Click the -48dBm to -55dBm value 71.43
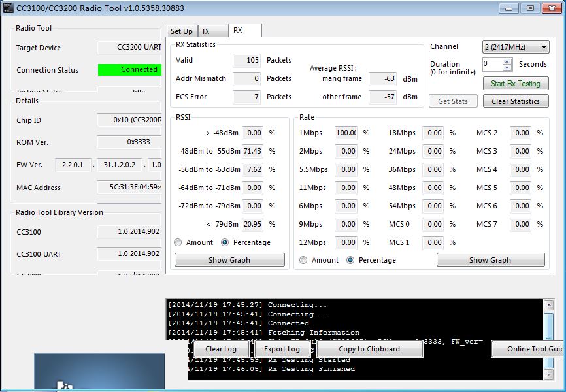Image resolution: width=566 pixels, height=392 pixels. [252, 151]
